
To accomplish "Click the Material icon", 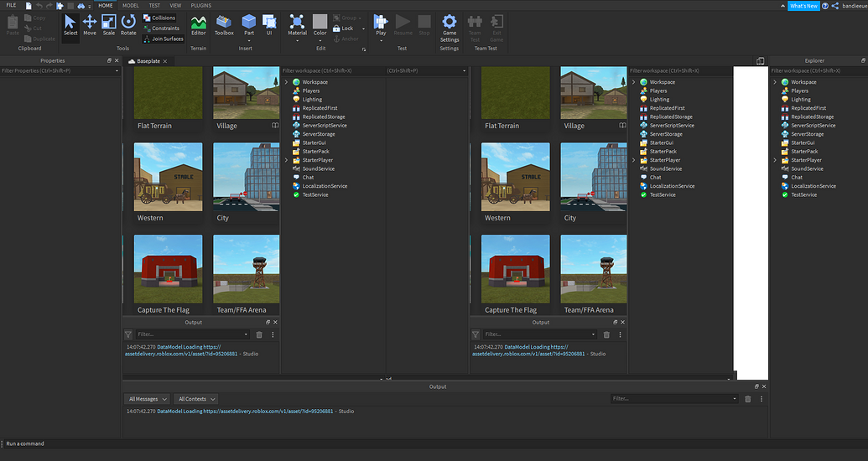I will pos(297,23).
